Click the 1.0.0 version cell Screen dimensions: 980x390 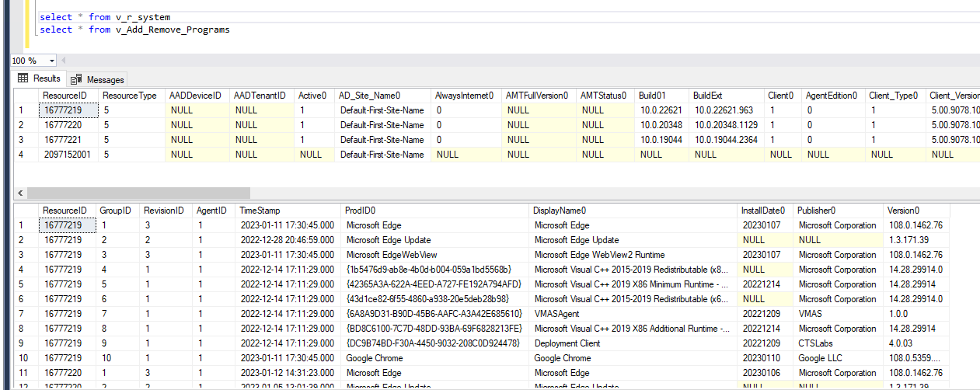[x=916, y=314]
